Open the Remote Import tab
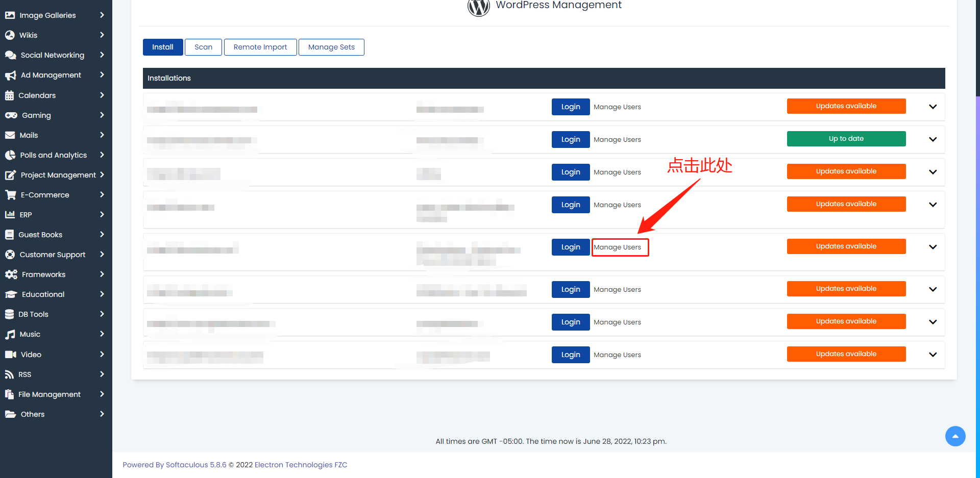 (260, 47)
